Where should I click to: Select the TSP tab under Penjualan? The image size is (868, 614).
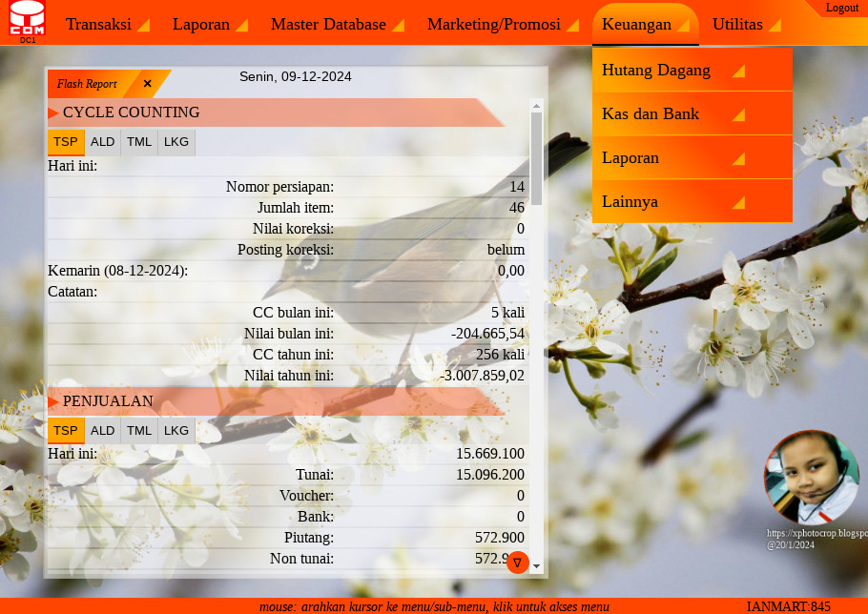click(66, 430)
